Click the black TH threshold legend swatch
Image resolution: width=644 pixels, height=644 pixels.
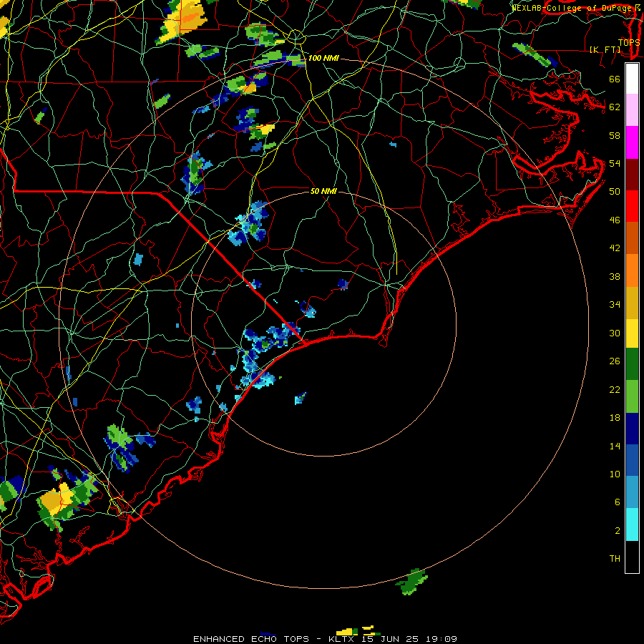(x=632, y=557)
